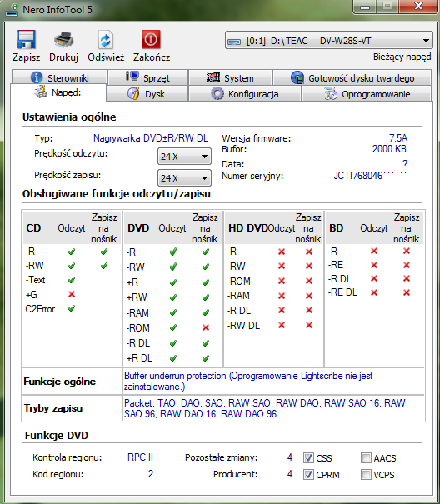The width and height of the screenshot is (440, 504).
Task: Click CD +G red cross mark
Action: click(x=72, y=294)
